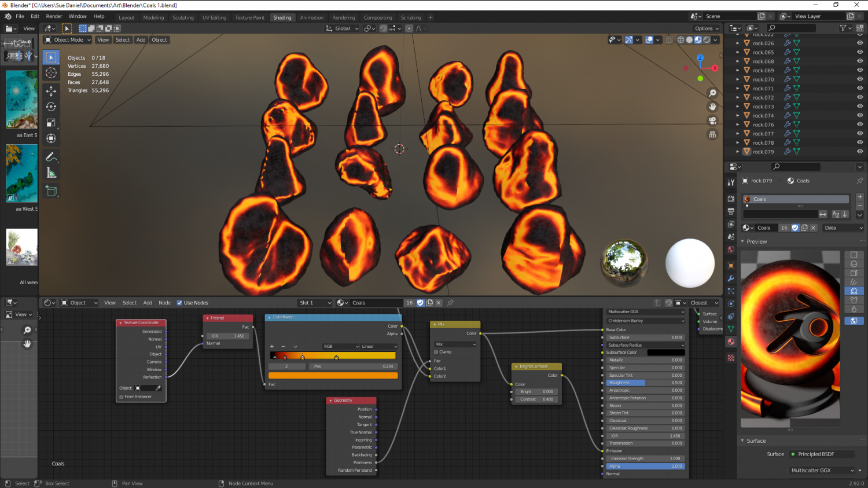Click material user count 16 button
This screenshot has height=488, width=868.
784,228
